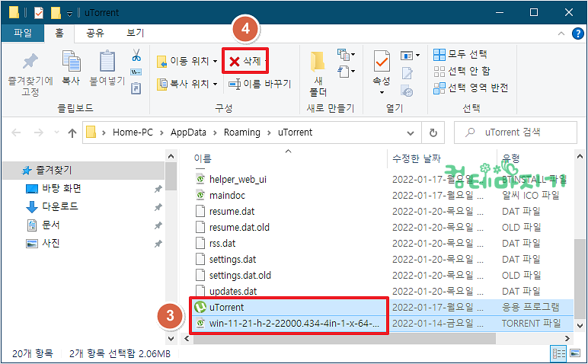
Task: Click the History icon in 열기 group
Action: tap(407, 91)
